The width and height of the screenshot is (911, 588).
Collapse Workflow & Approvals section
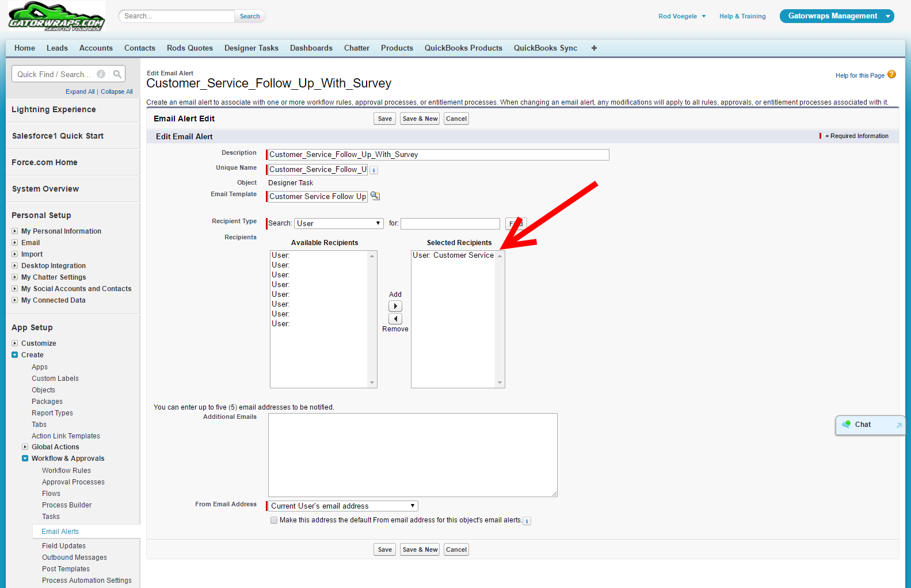pyautogui.click(x=25, y=459)
